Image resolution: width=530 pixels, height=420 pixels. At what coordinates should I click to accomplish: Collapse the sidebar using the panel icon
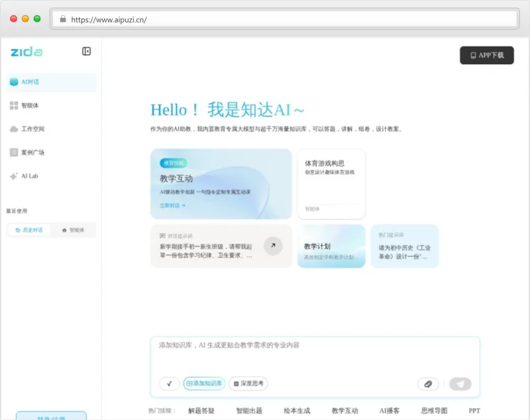coord(87,52)
